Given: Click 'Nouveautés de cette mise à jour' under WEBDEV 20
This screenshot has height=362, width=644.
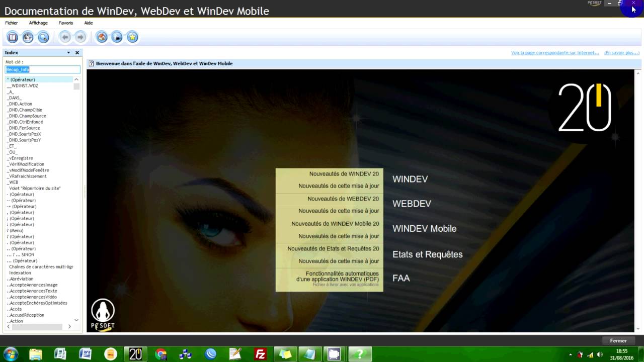Looking at the screenshot, I should (339, 211).
